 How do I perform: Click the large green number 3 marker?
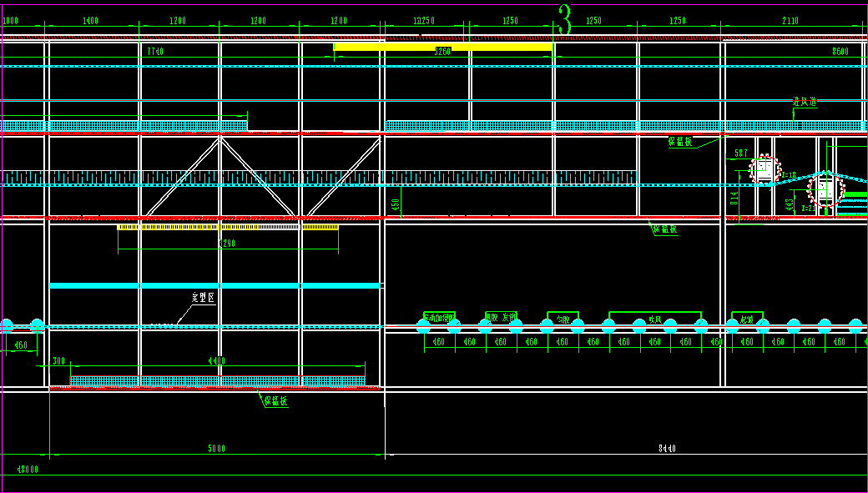[x=564, y=20]
